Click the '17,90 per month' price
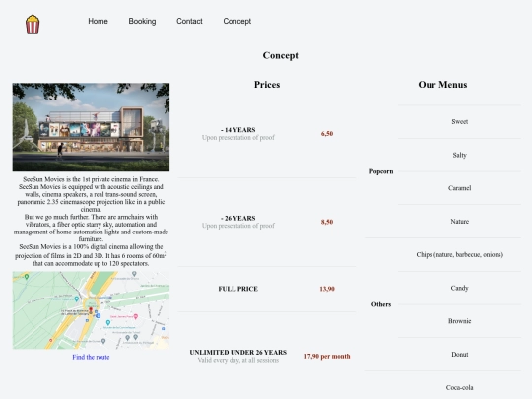532x399 pixels. point(327,356)
